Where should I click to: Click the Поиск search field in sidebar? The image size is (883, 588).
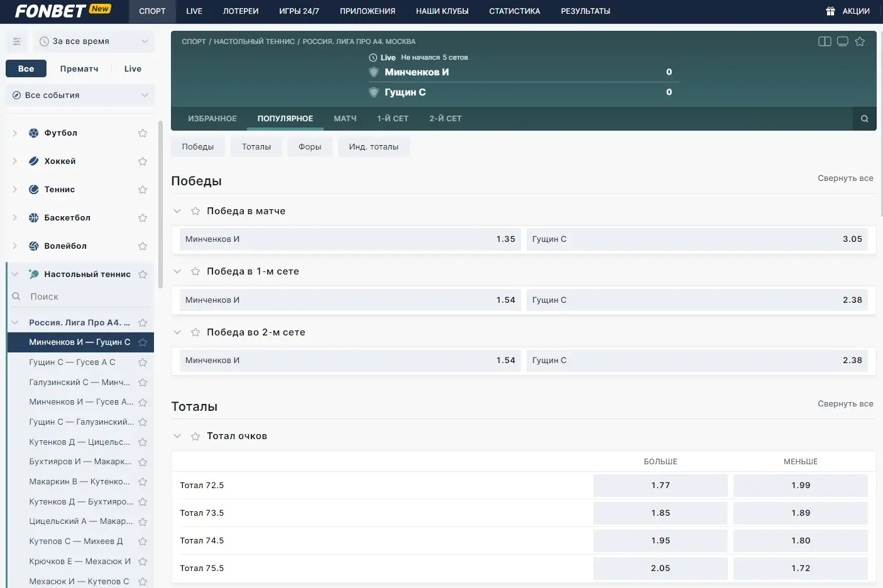click(x=82, y=297)
